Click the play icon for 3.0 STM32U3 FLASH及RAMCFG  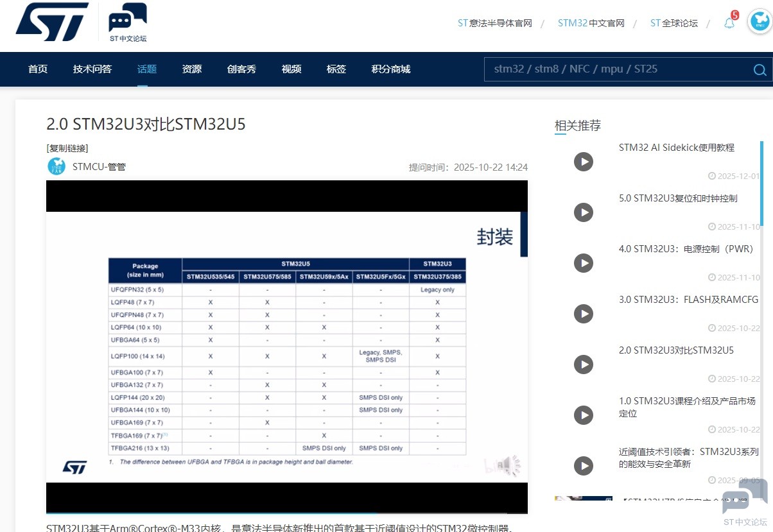(x=583, y=314)
